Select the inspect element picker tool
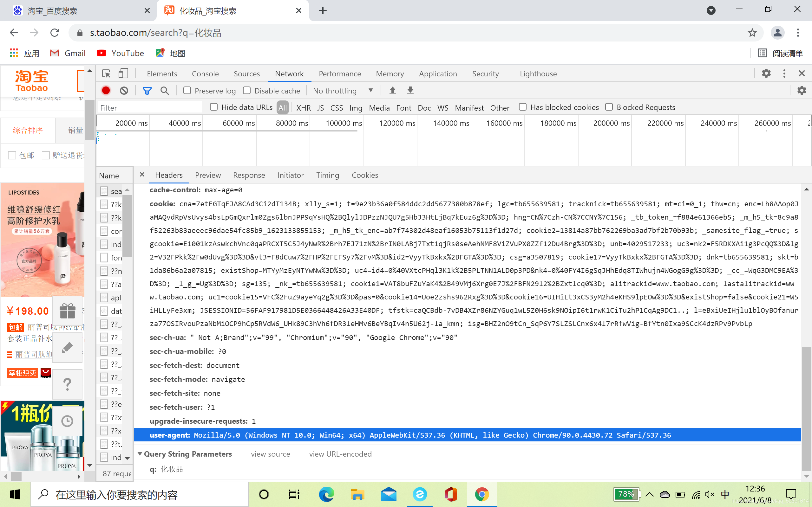Screen dimensions: 812x507 click(106, 74)
